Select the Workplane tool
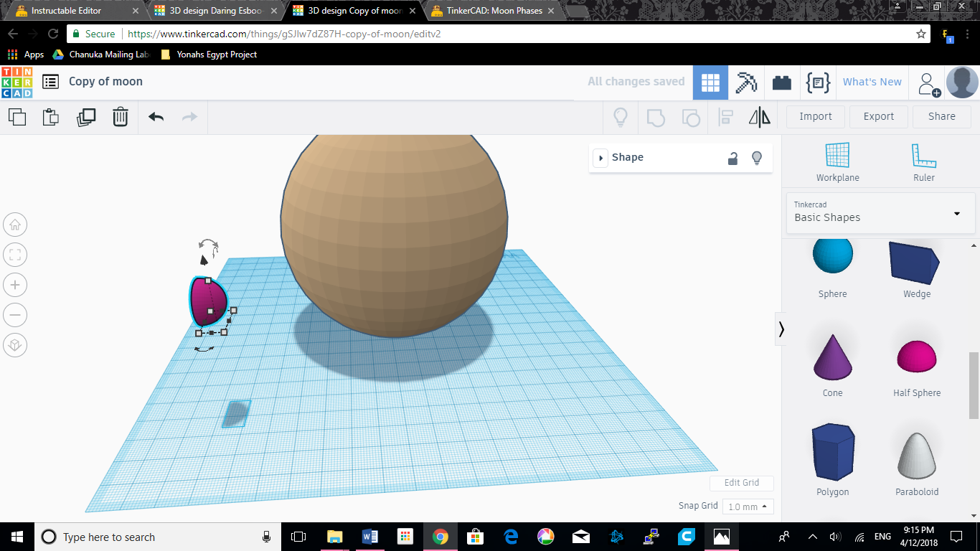Viewport: 980px width, 551px height. tap(837, 162)
